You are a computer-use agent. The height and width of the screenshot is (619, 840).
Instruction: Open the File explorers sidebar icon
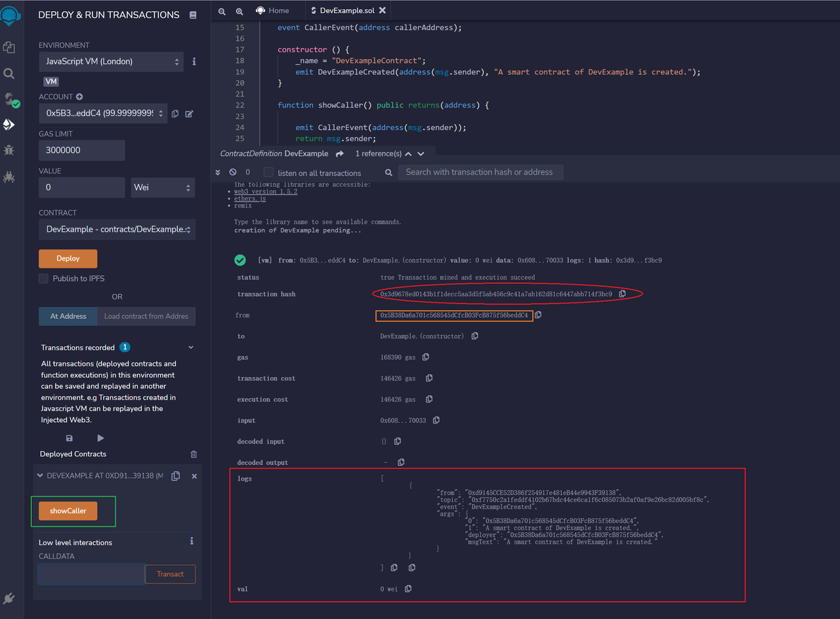pyautogui.click(x=9, y=47)
